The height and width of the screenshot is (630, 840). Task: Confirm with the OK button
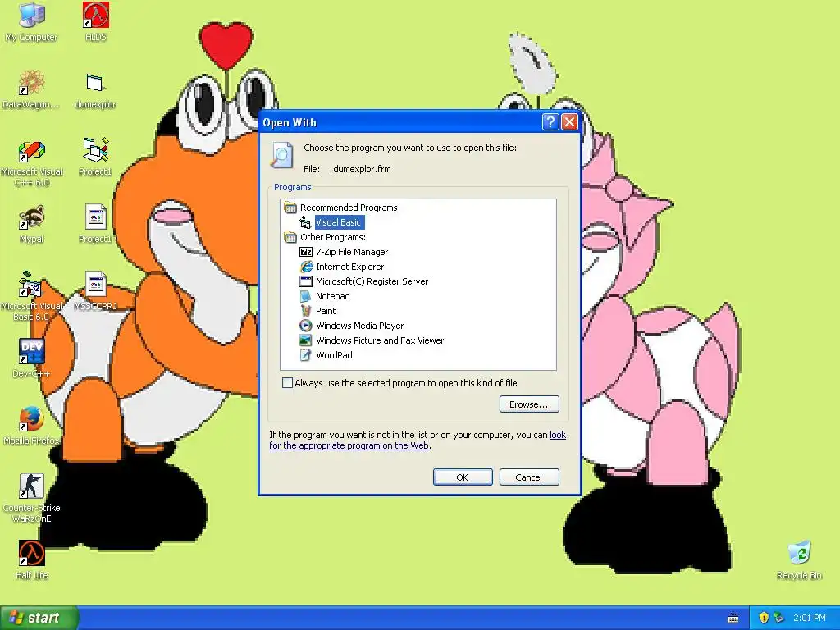463,477
